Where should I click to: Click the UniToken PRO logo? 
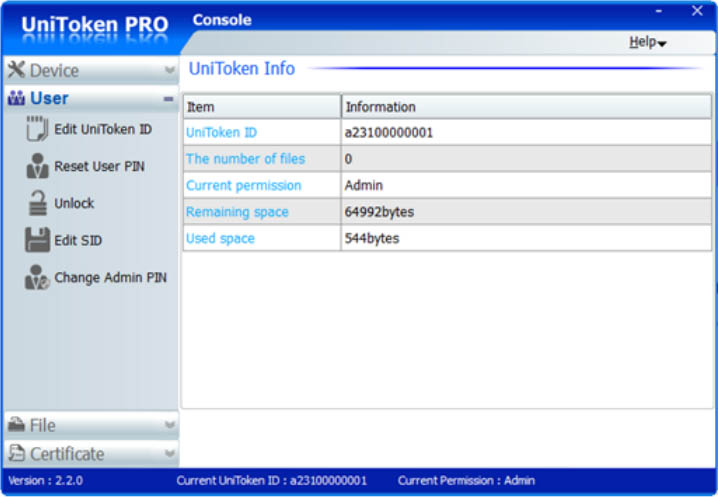point(95,25)
